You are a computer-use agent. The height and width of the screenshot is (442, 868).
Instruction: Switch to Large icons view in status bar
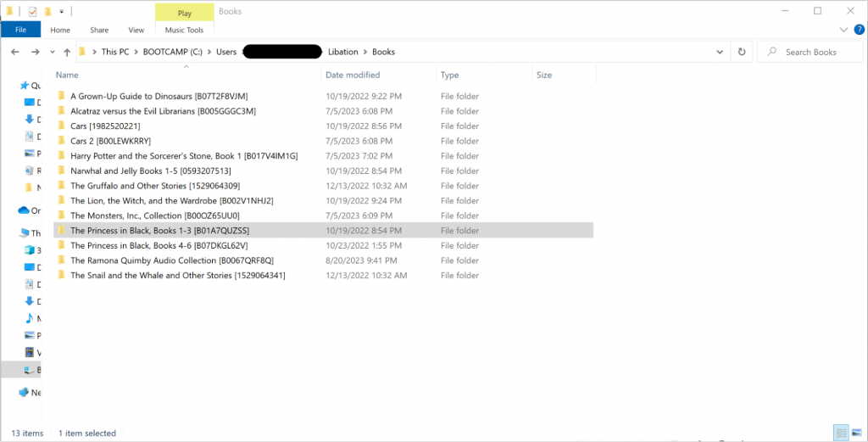coord(856,434)
